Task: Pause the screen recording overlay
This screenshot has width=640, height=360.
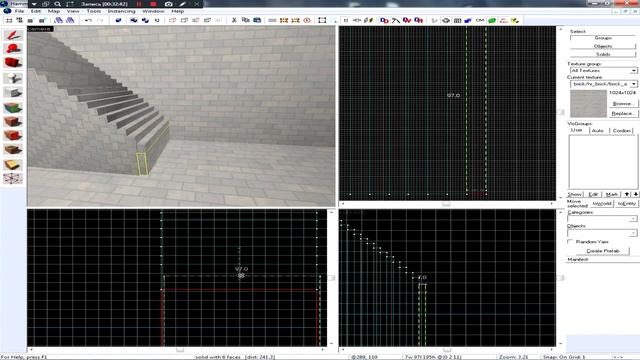Action: point(139,4)
